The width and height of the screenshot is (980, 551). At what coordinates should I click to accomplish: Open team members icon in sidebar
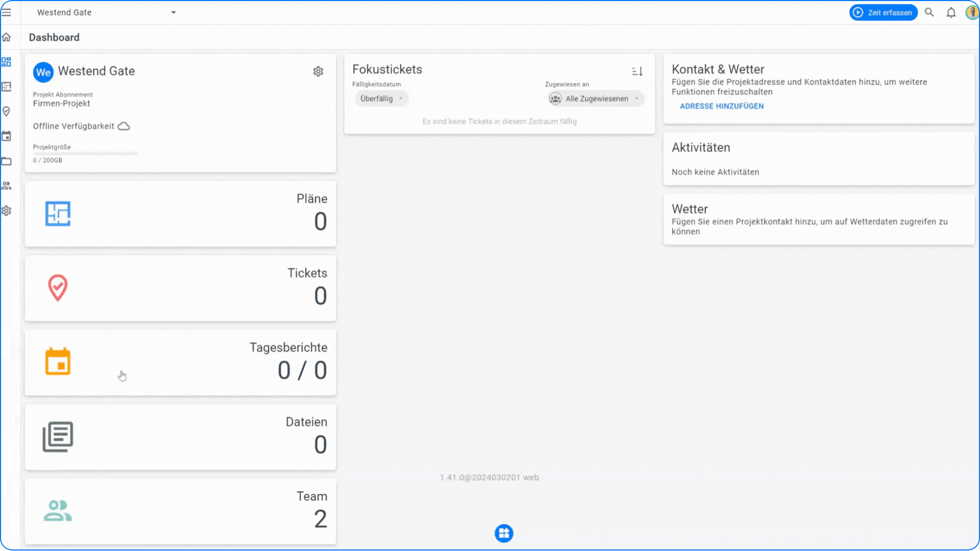point(7,186)
